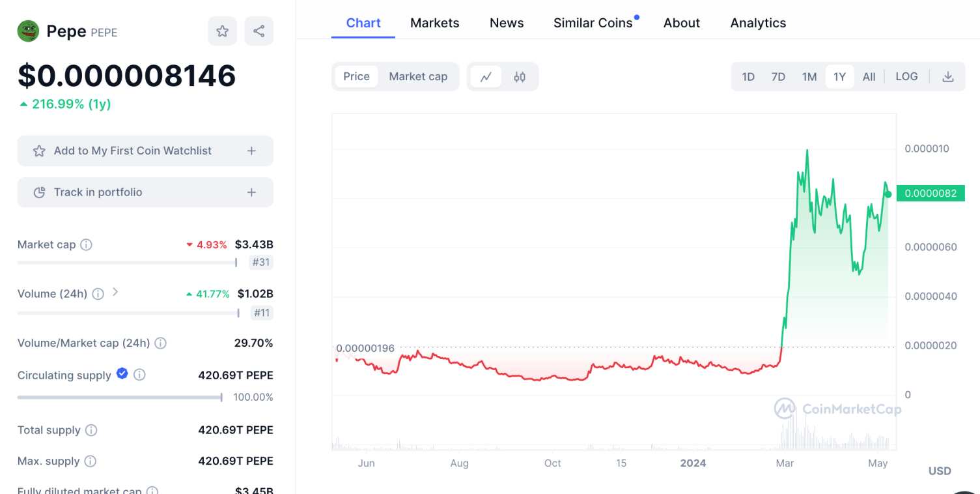Click the green current price chart marker
Image resolution: width=980 pixels, height=494 pixels.
(x=888, y=194)
